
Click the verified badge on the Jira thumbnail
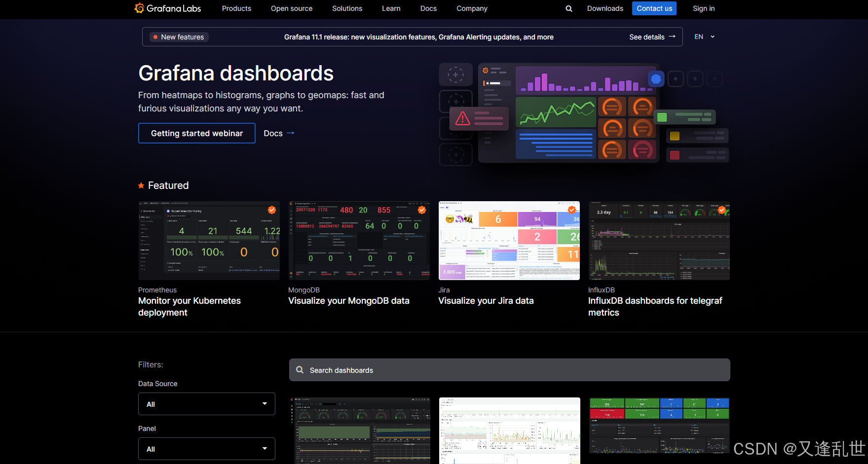(x=571, y=210)
